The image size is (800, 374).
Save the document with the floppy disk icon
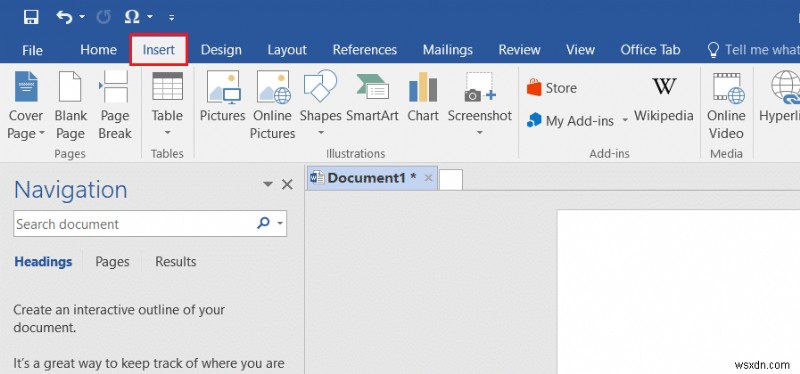point(31,17)
